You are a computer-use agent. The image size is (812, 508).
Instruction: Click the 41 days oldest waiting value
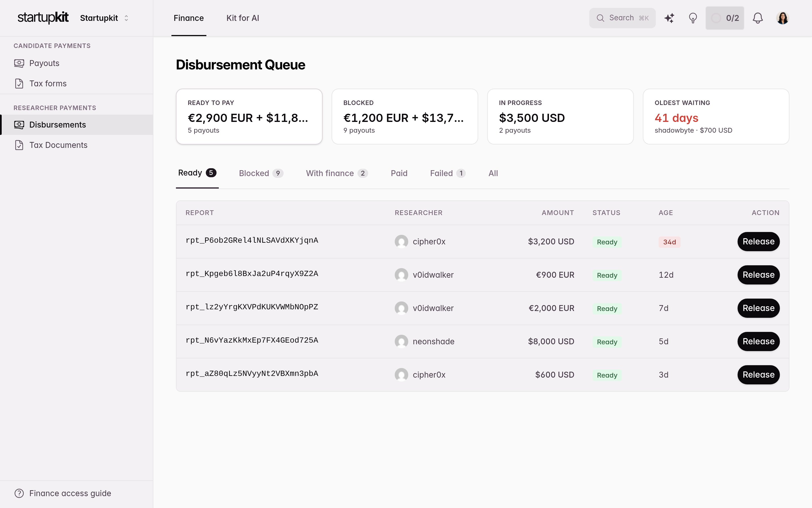pyautogui.click(x=676, y=118)
